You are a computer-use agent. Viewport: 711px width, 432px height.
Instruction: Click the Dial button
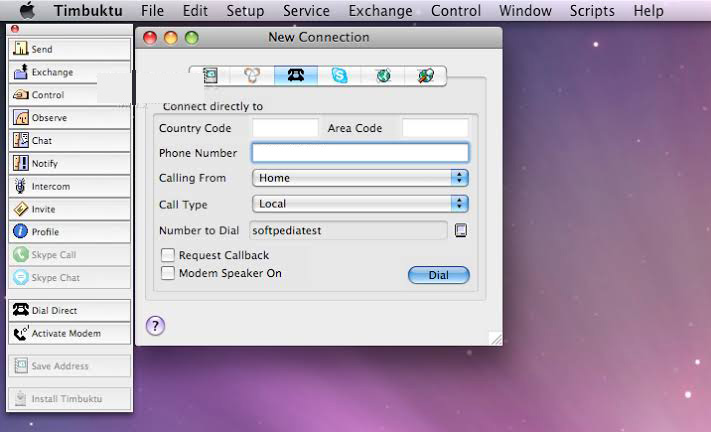click(x=438, y=275)
